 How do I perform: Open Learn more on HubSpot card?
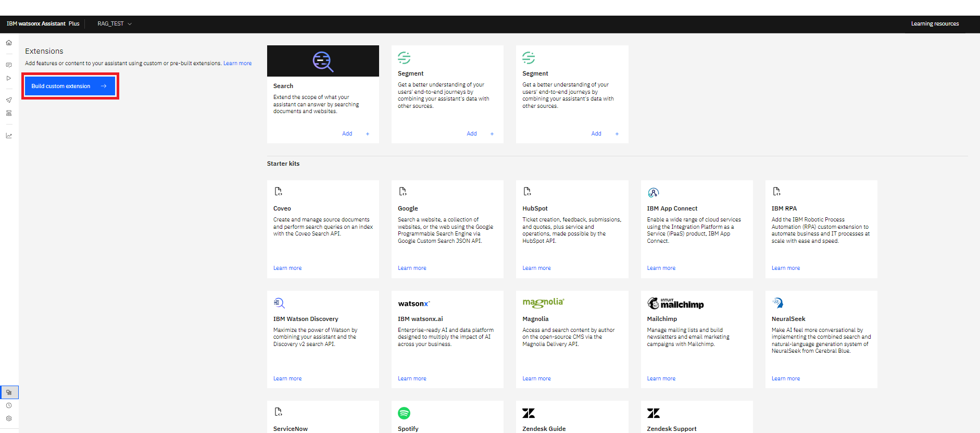coord(536,268)
